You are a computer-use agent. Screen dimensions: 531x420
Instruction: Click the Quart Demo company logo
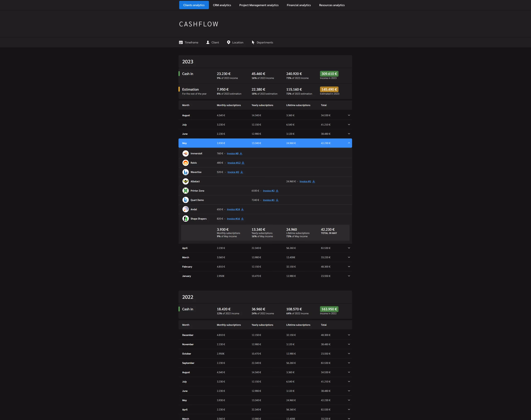coord(185,200)
